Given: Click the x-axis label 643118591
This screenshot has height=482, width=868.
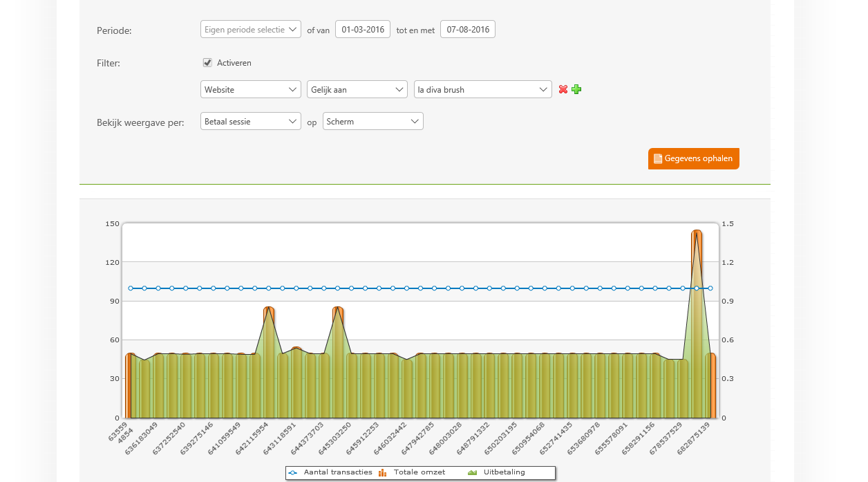Looking at the screenshot, I should coord(281,438).
